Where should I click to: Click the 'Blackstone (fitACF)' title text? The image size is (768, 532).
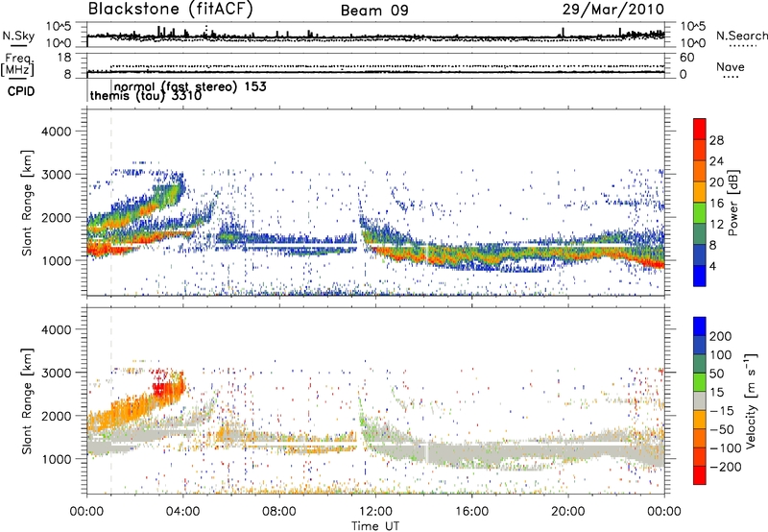(171, 10)
